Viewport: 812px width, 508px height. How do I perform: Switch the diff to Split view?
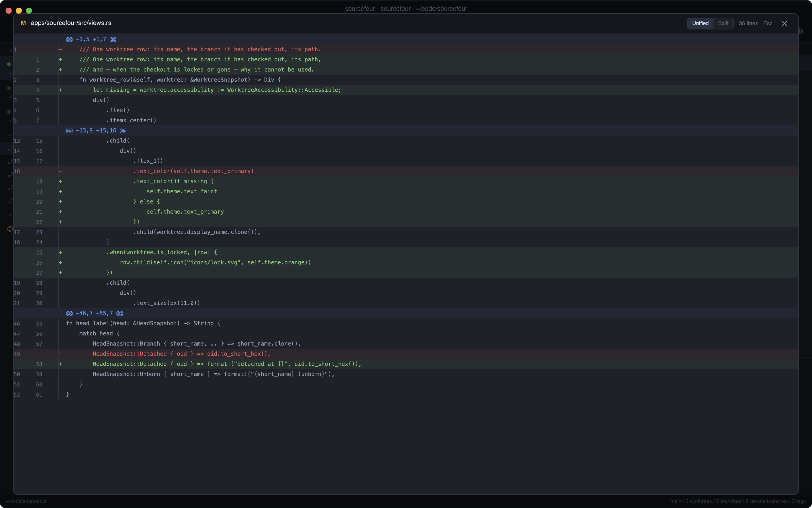pos(723,23)
